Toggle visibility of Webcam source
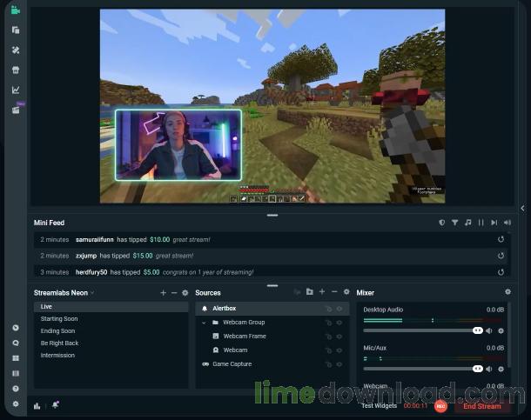531x420 pixels. (x=339, y=350)
